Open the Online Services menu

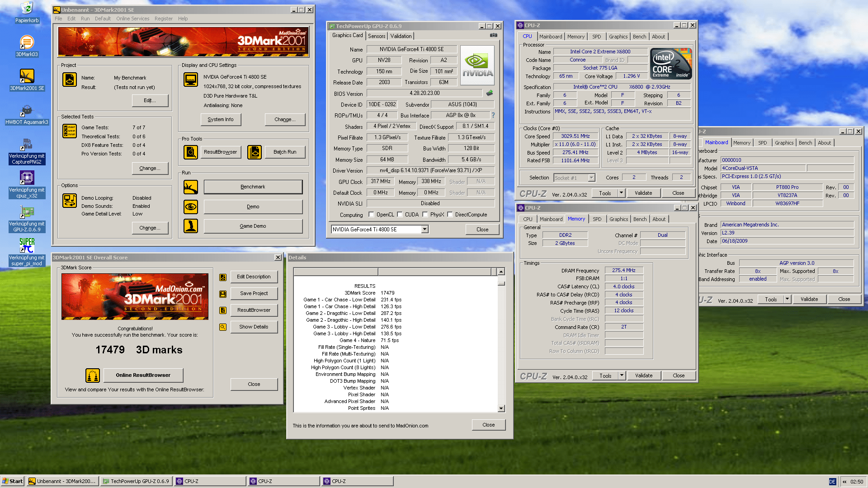pos(132,19)
